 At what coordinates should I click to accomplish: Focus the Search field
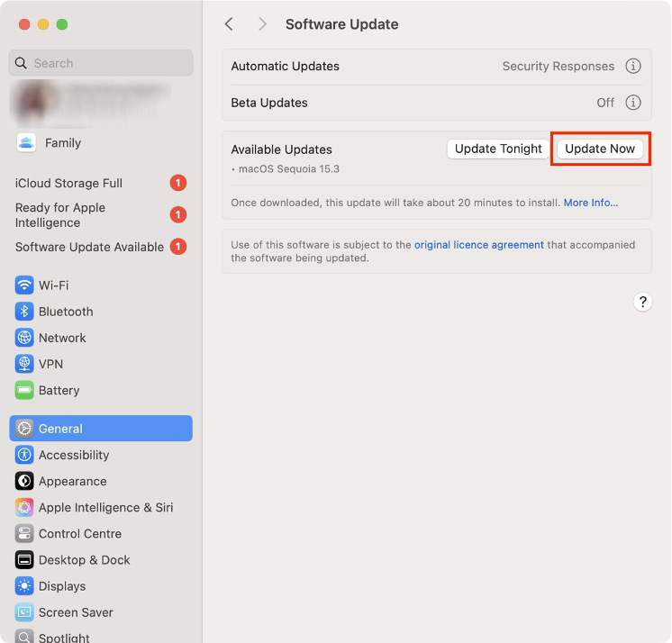(x=101, y=63)
